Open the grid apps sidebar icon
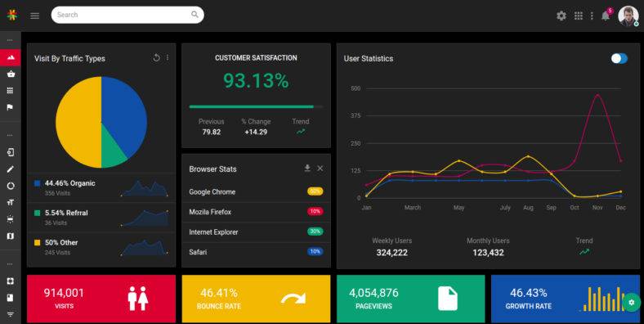Image resolution: width=644 pixels, height=324 pixels. [x=11, y=91]
